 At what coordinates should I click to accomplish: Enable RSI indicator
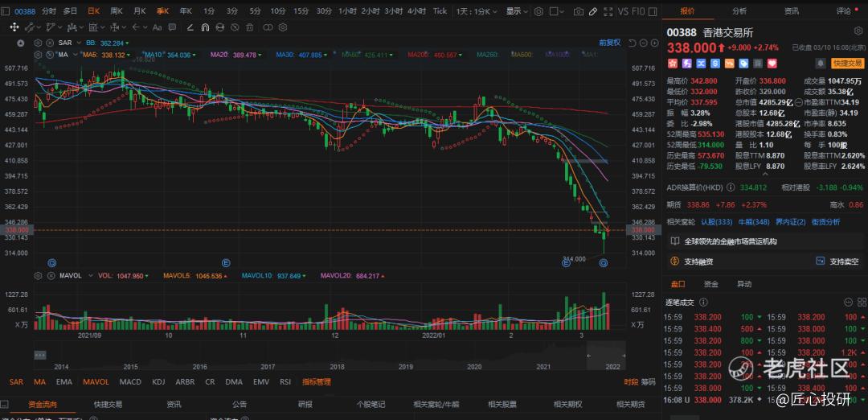coord(285,381)
